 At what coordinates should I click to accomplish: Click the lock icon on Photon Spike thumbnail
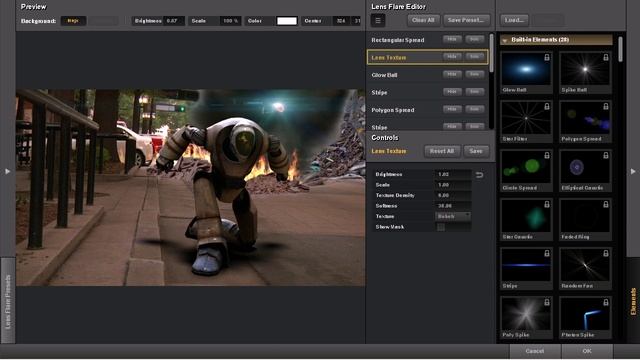click(606, 302)
